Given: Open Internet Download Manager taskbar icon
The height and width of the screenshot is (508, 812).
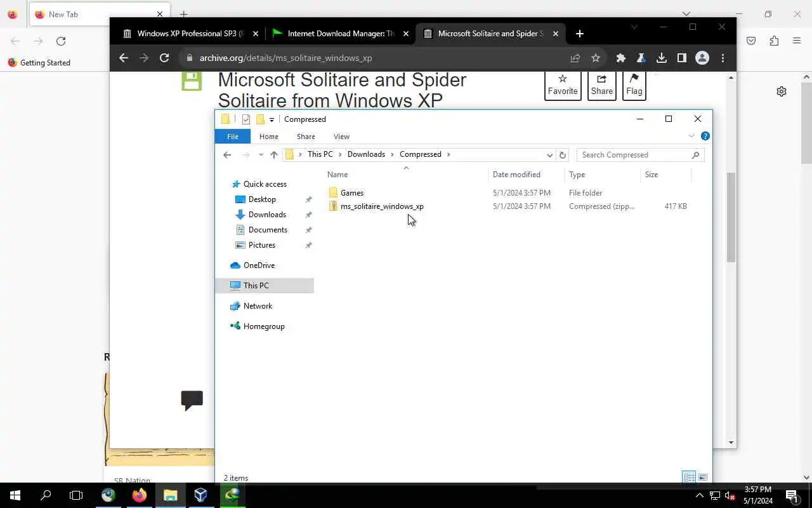Looking at the screenshot, I should (232, 495).
